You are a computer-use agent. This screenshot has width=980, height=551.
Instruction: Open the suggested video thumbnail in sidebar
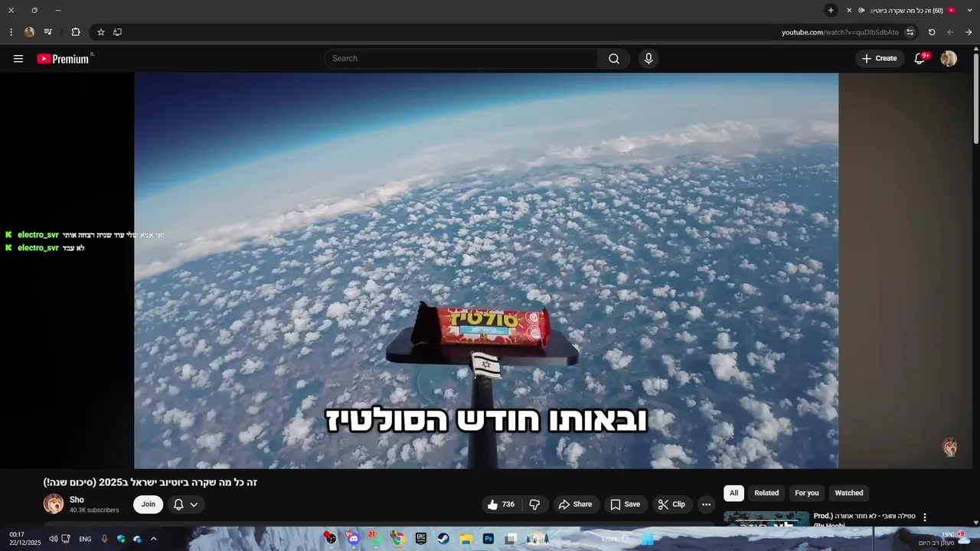click(x=766, y=520)
